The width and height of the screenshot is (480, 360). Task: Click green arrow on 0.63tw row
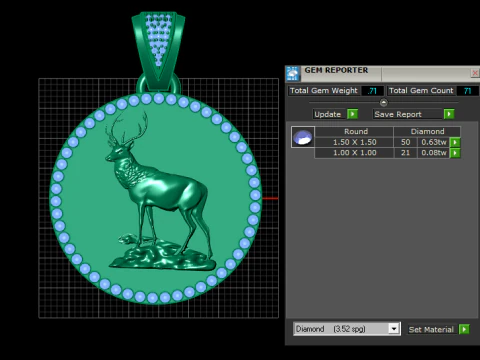(455, 142)
